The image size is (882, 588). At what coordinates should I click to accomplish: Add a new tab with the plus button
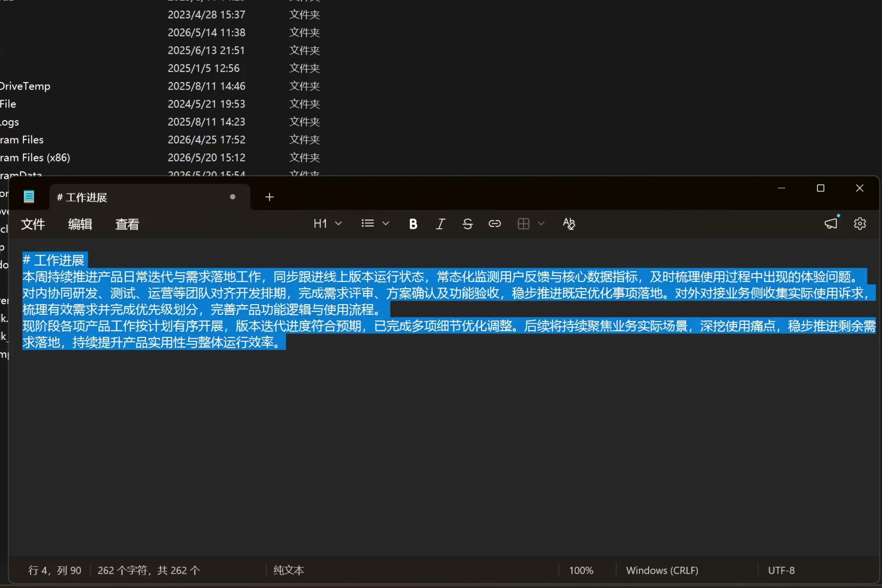tap(269, 197)
